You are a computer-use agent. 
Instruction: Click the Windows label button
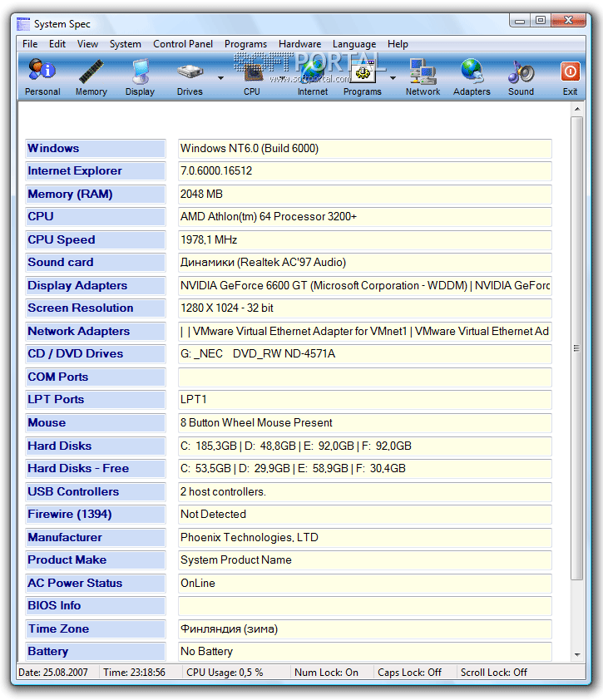pyautogui.click(x=96, y=148)
